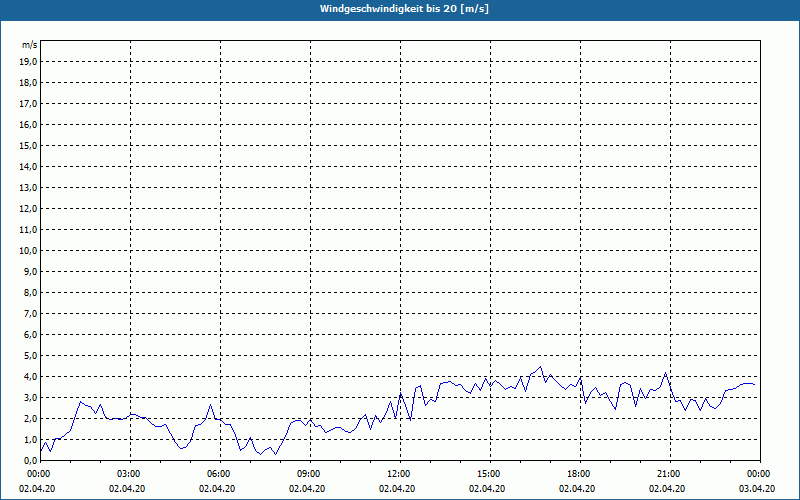Select the 15:00 time axis label
This screenshot has width=800, height=500.
click(489, 473)
